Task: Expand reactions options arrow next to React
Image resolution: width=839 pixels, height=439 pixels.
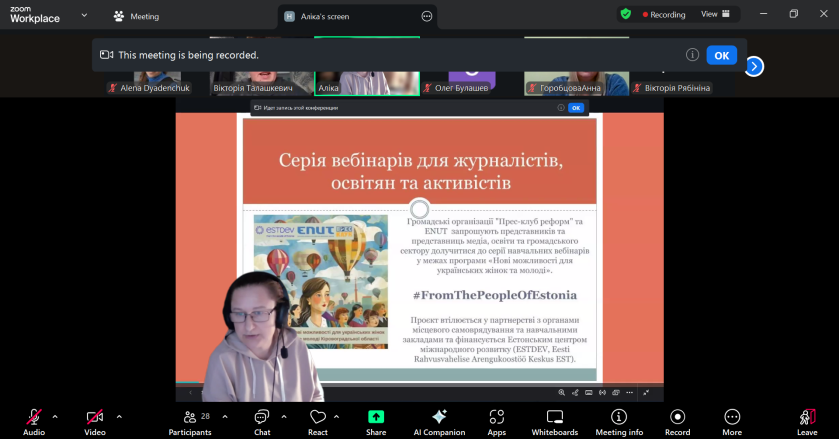Action: 336,417
